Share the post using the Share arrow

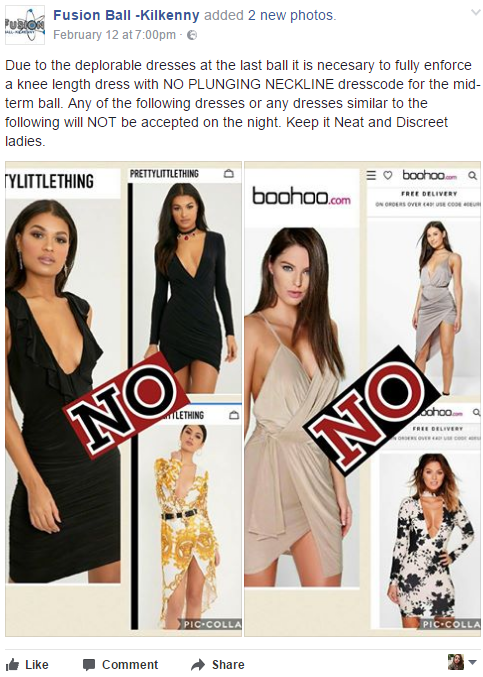[x=218, y=664]
